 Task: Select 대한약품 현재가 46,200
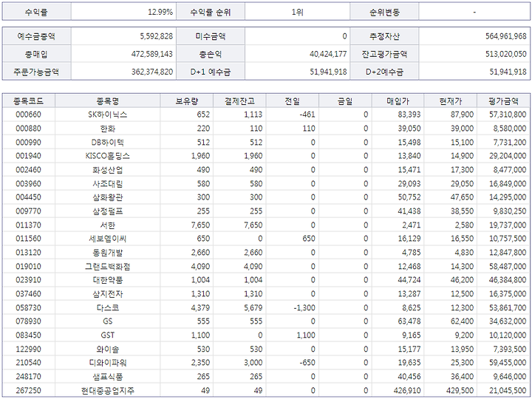[x=462, y=280]
